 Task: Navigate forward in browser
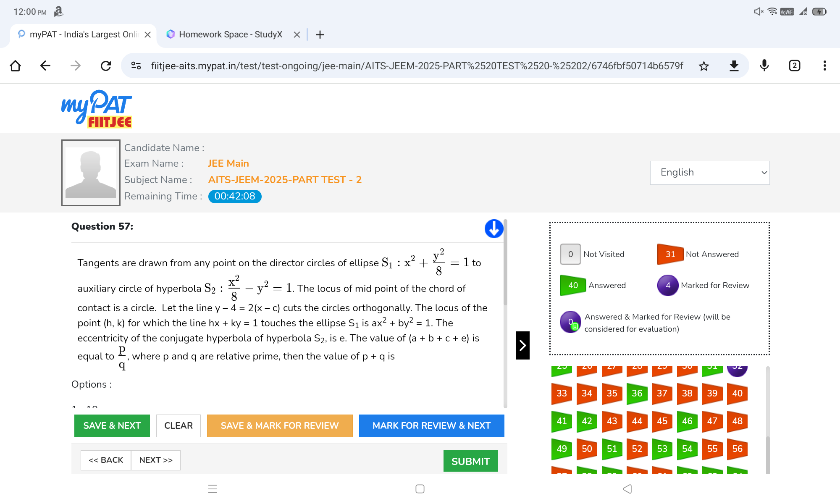click(x=76, y=66)
